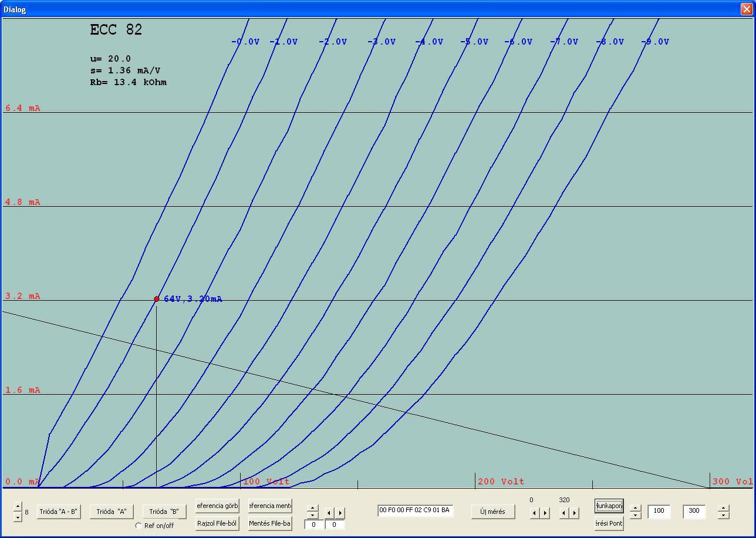Click the "300 Volt" axis label
Viewport: 756px width, 538px height.
tap(733, 482)
